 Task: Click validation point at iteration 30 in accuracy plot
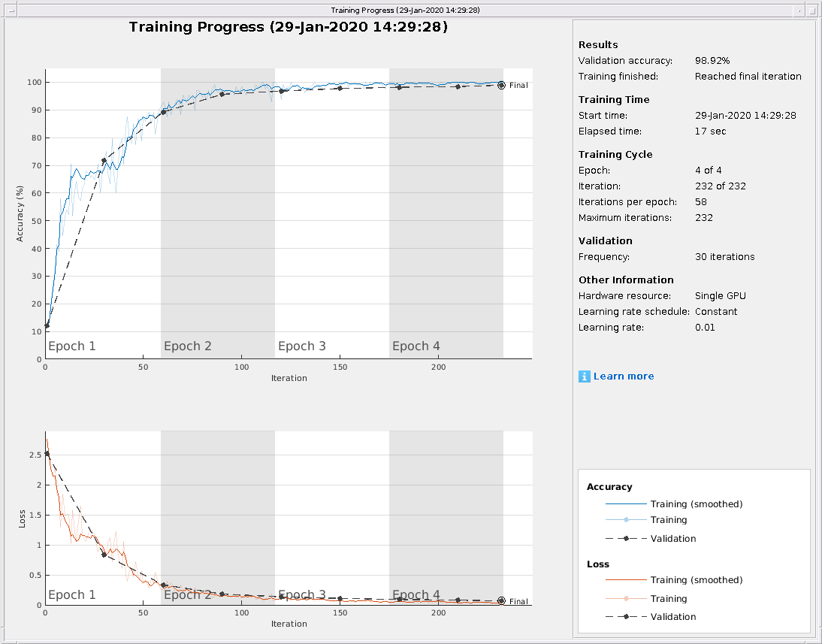click(x=104, y=161)
